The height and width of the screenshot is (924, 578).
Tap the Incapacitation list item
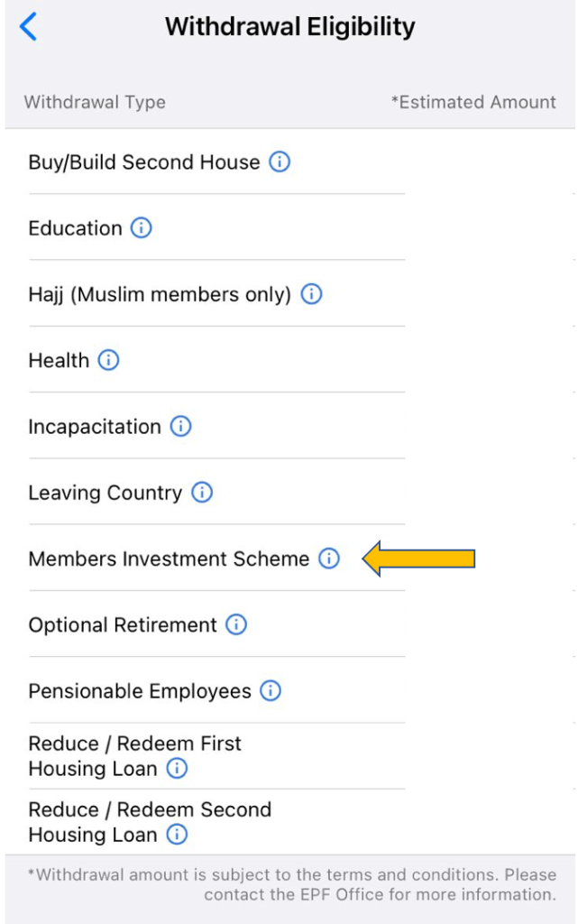(95, 426)
